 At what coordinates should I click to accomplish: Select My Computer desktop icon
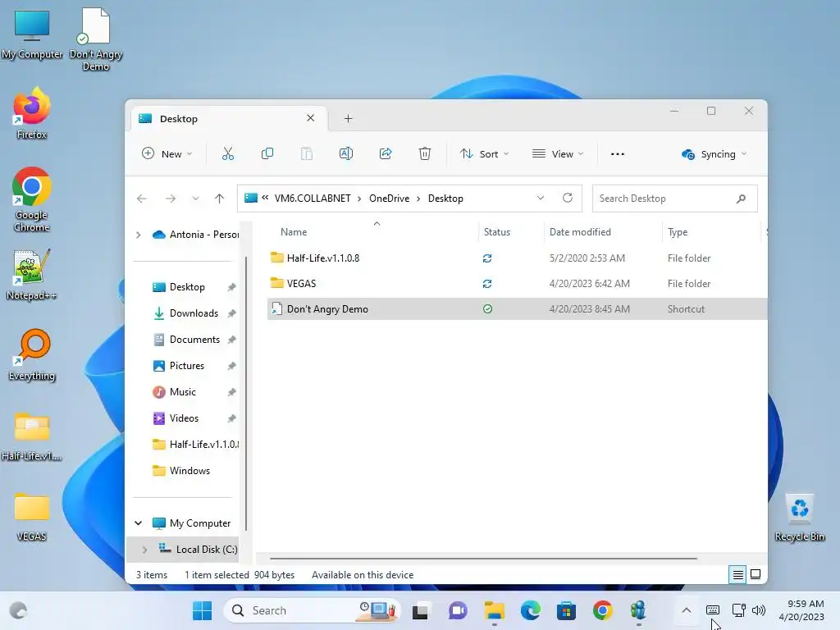pyautogui.click(x=32, y=34)
